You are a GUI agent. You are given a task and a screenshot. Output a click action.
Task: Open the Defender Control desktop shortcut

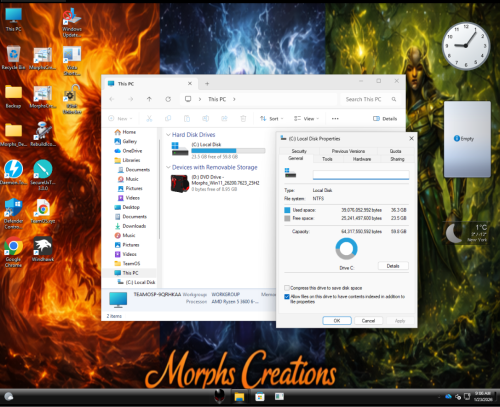tap(13, 213)
